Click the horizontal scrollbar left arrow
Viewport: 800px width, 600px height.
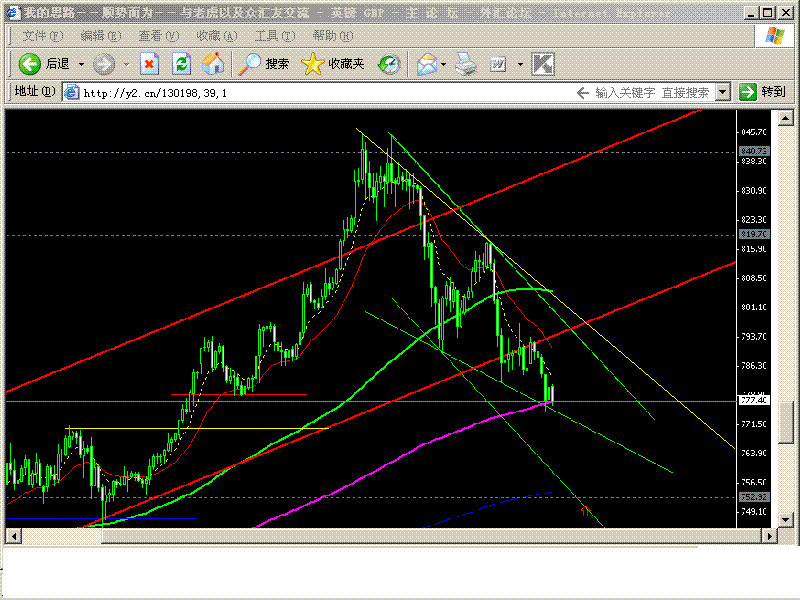click(13, 536)
